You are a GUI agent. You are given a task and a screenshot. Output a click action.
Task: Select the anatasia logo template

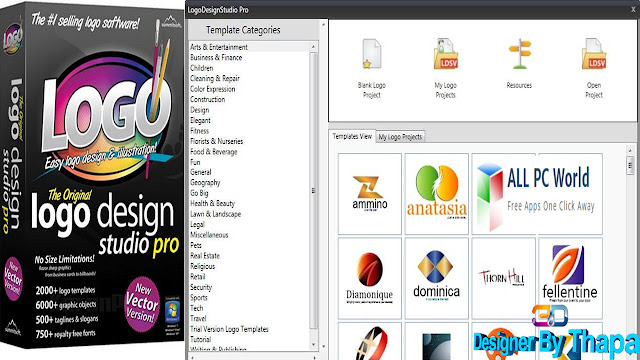[437, 194]
